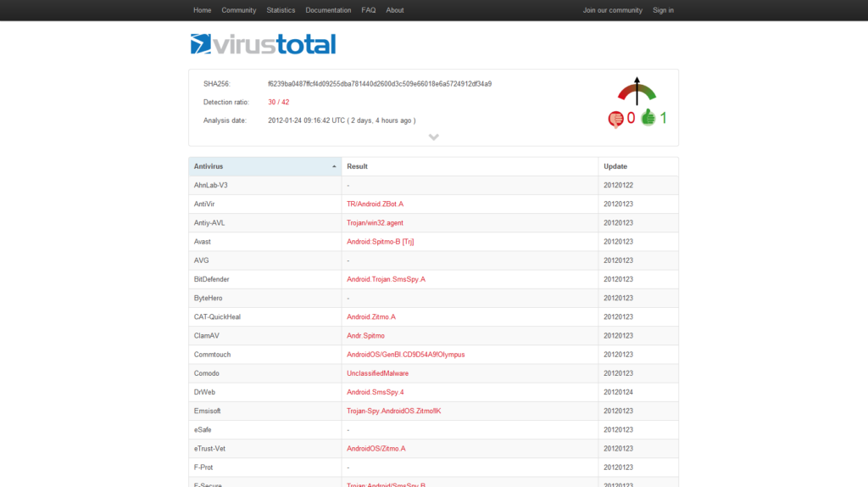Viewport: 868px width, 487px height.
Task: Click the red thumbs-down vote icon
Action: (x=615, y=118)
